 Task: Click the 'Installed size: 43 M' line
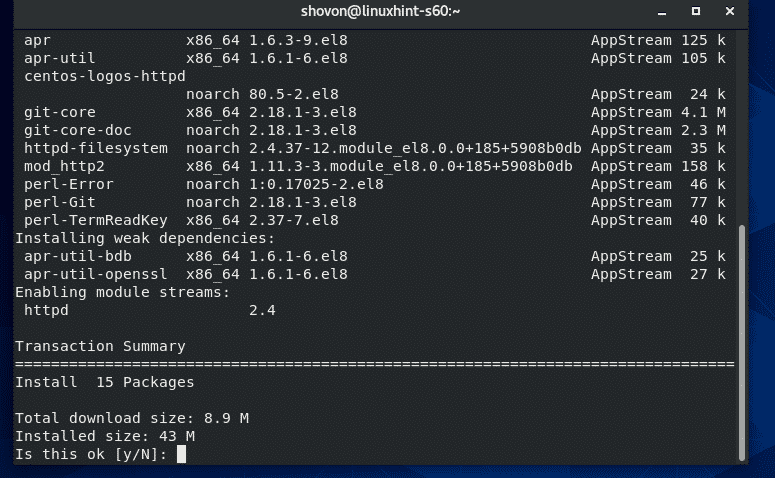click(x=104, y=436)
